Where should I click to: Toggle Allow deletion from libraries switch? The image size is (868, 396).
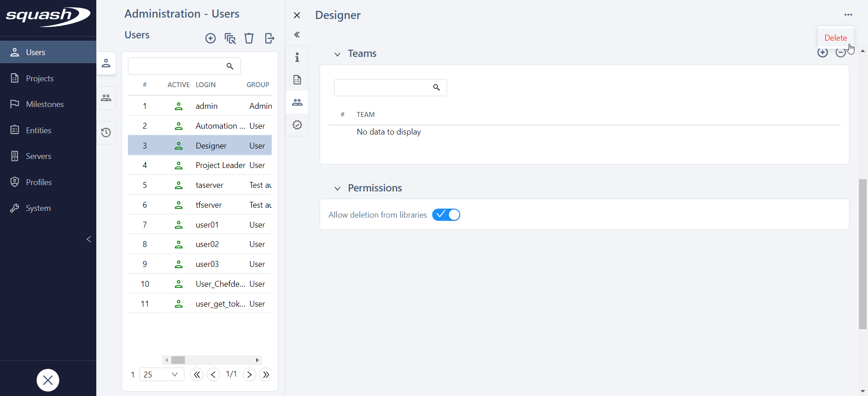click(446, 215)
